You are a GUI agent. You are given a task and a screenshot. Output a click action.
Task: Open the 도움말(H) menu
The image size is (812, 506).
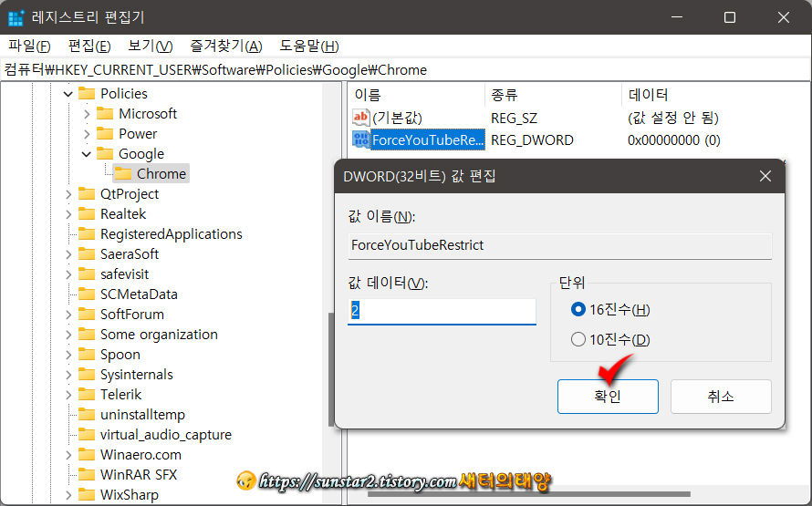click(x=309, y=46)
